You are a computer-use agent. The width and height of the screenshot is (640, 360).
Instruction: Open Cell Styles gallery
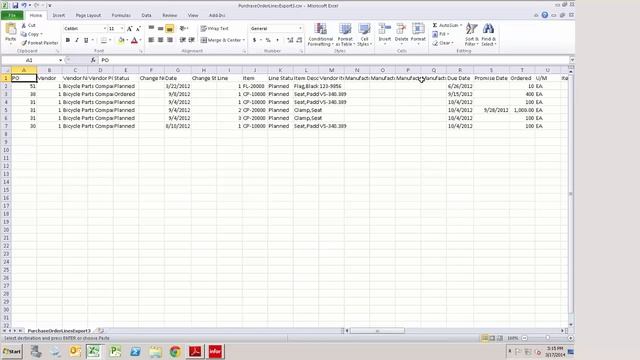click(364, 35)
